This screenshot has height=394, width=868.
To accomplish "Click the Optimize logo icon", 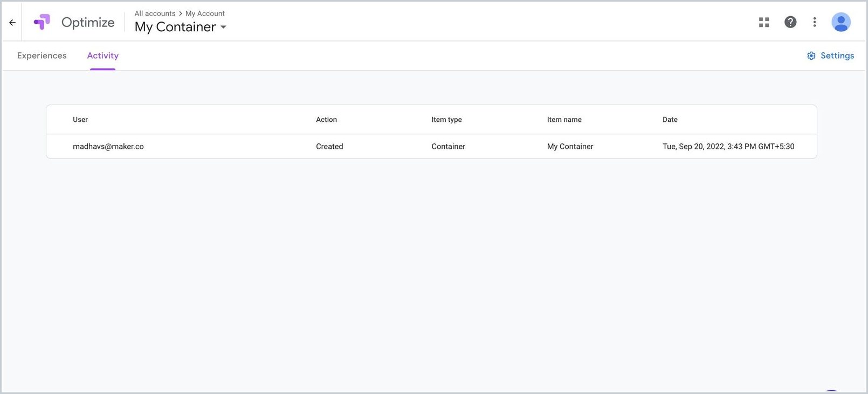I will [x=42, y=22].
